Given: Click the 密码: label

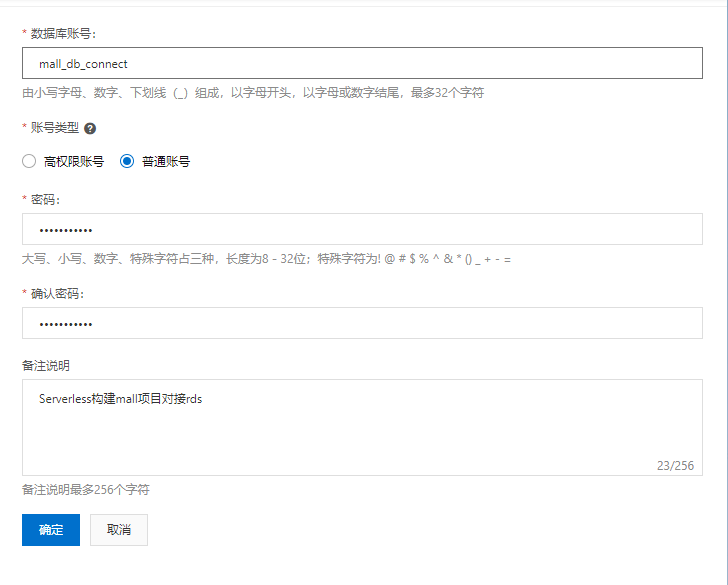Looking at the screenshot, I should point(45,200).
